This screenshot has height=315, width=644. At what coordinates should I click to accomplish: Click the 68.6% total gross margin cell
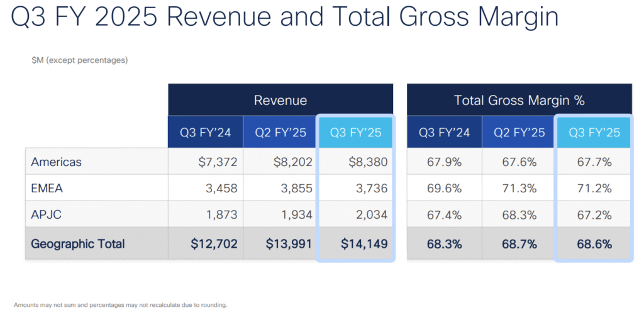(594, 244)
